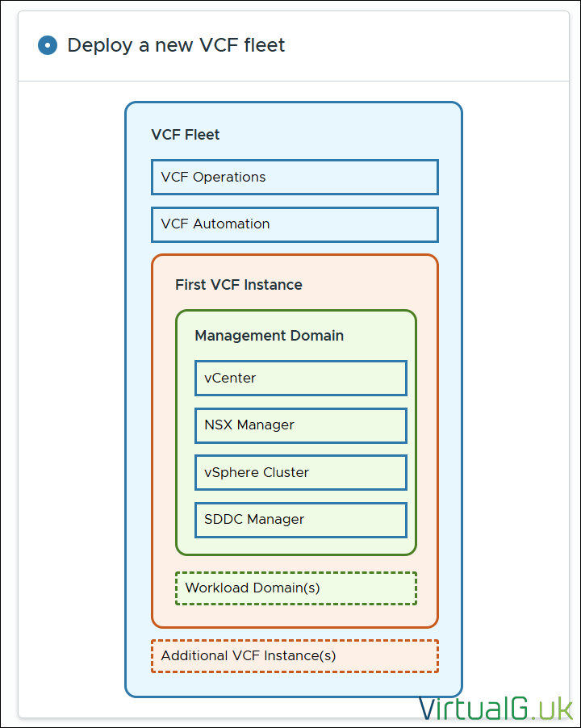Image resolution: width=581 pixels, height=728 pixels.
Task: Select the SDDC Manager component box
Action: 300,520
